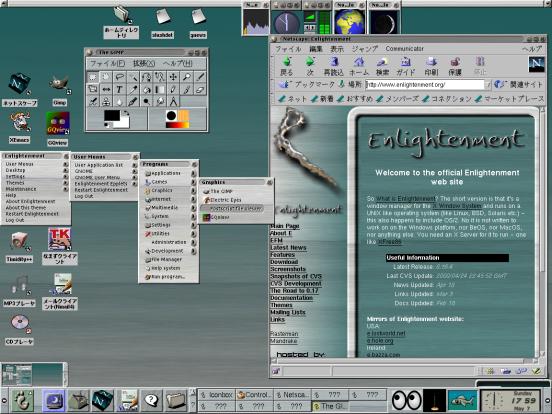Open the Communicator menu in Netscape
Screen dimensions: 552x414
[404, 49]
